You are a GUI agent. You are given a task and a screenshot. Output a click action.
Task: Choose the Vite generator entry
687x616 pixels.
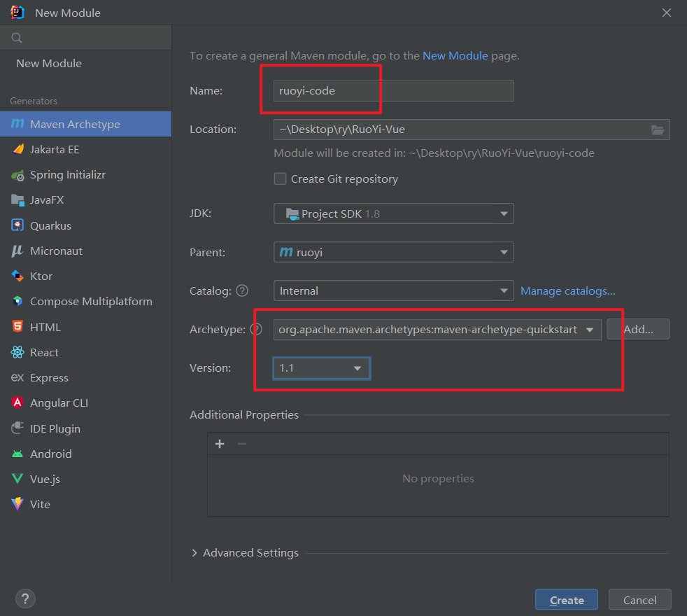tap(85, 504)
